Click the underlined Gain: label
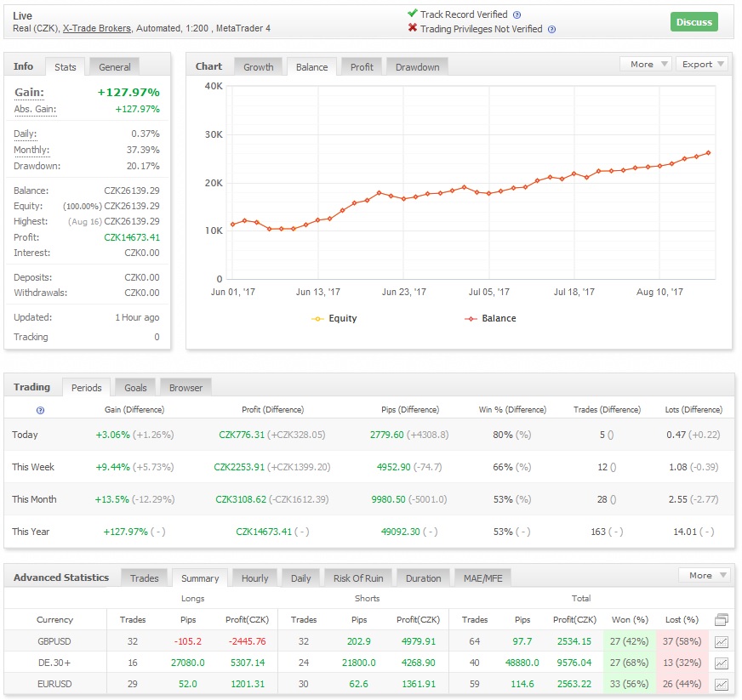742x700 pixels. 29,92
